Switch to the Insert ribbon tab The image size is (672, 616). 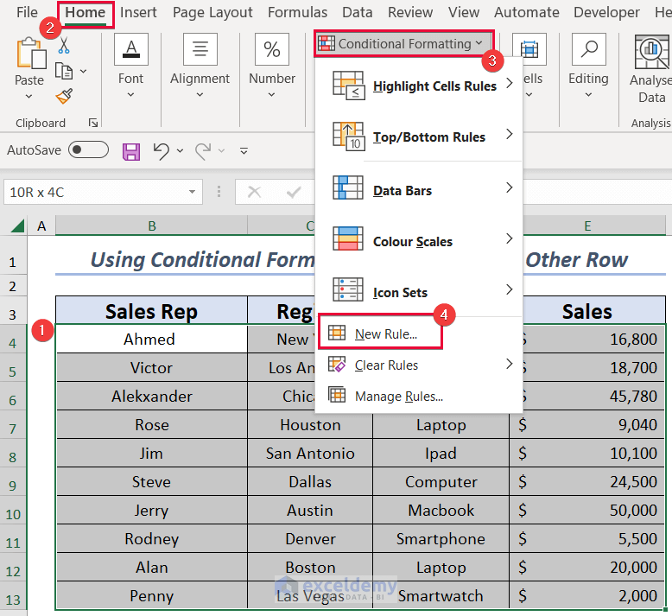point(138,13)
